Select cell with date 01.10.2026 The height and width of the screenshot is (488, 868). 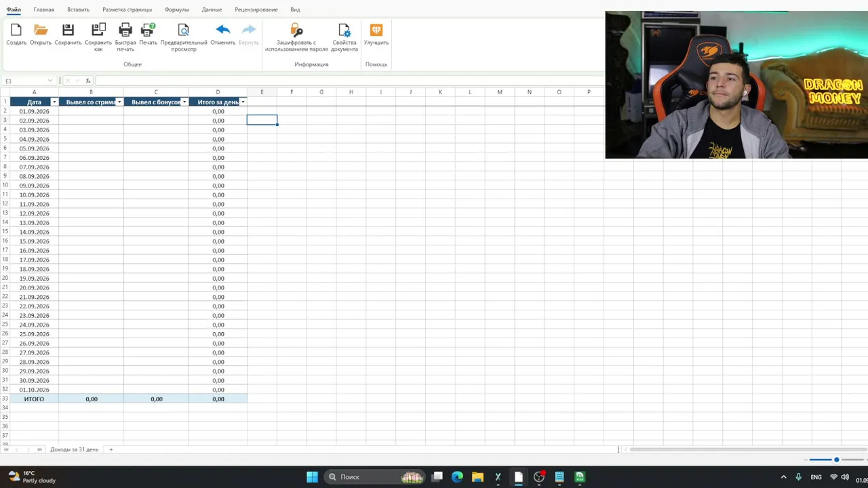[x=34, y=390]
